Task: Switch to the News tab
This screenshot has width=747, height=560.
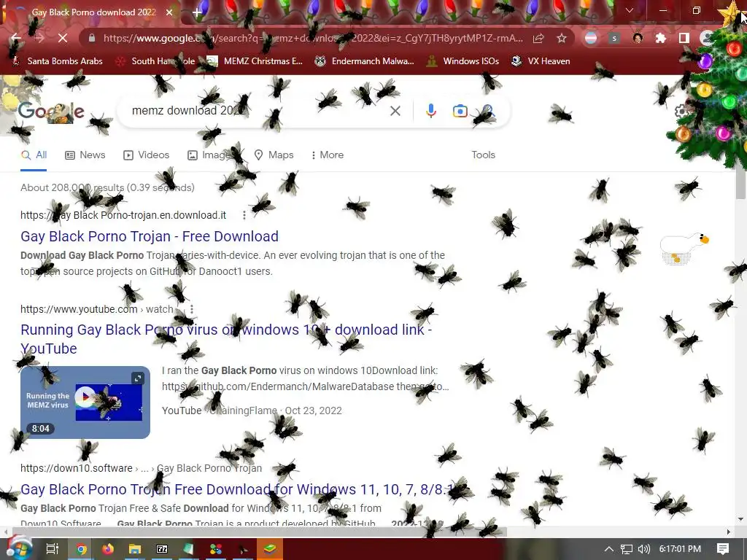Action: tap(85, 155)
